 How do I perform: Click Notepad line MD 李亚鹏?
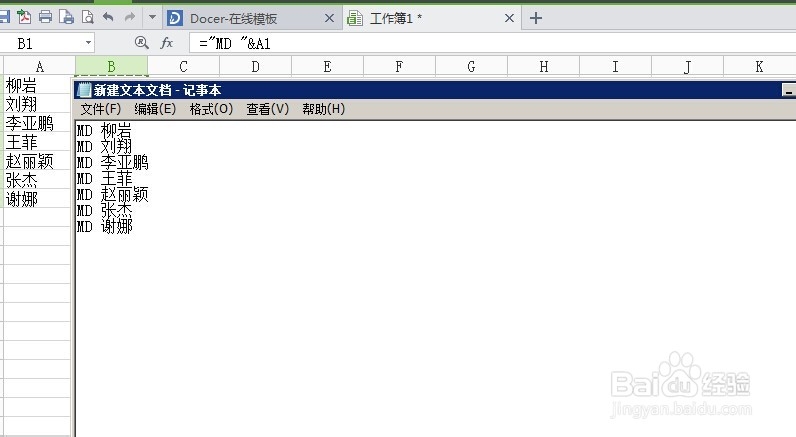pyautogui.click(x=112, y=162)
